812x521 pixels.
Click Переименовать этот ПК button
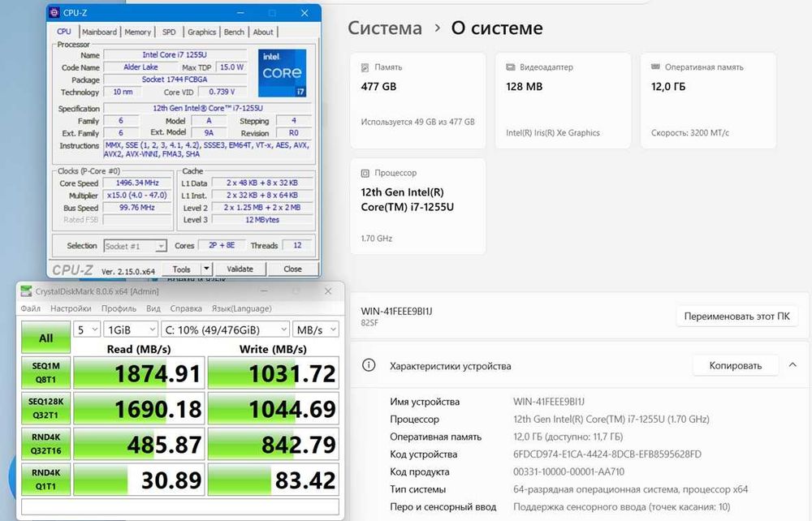pyautogui.click(x=737, y=316)
